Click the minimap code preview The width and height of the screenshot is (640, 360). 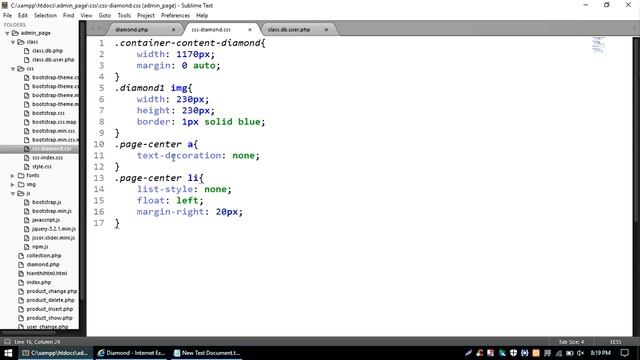coord(598,45)
